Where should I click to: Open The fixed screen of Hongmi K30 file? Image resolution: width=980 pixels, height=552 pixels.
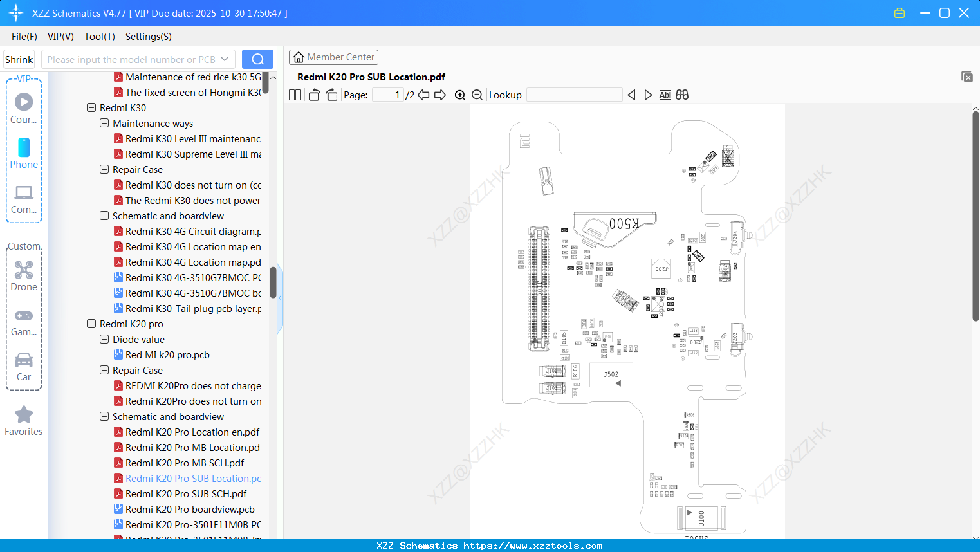187,93
